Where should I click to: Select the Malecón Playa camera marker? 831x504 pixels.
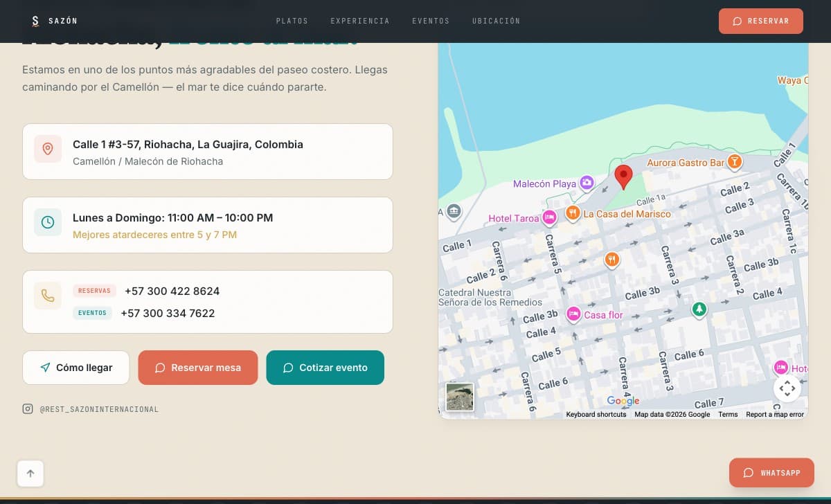click(587, 183)
